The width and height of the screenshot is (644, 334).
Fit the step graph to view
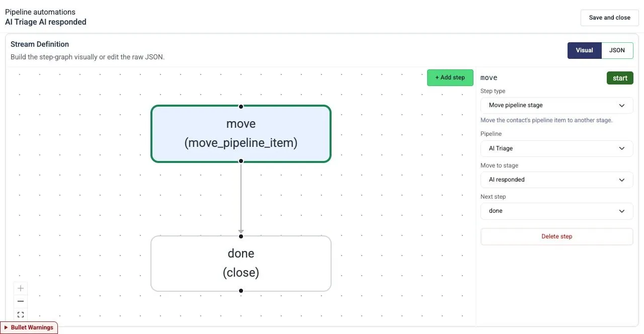(21, 315)
